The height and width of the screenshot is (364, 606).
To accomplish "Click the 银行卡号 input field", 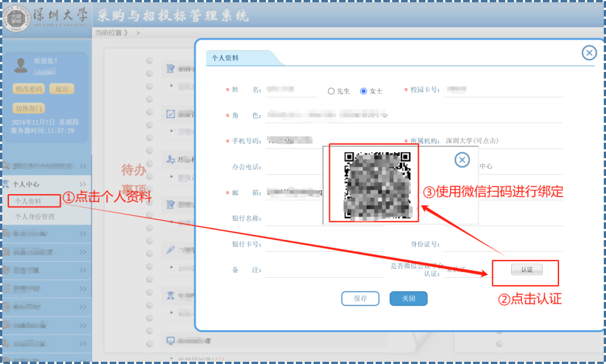I will point(325,245).
